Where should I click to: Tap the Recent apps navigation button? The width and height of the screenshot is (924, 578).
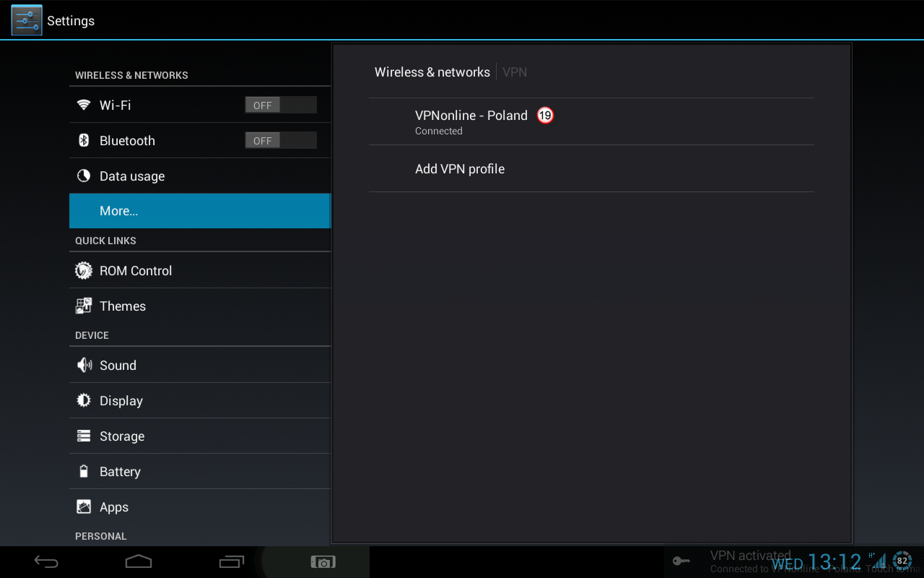pos(232,561)
